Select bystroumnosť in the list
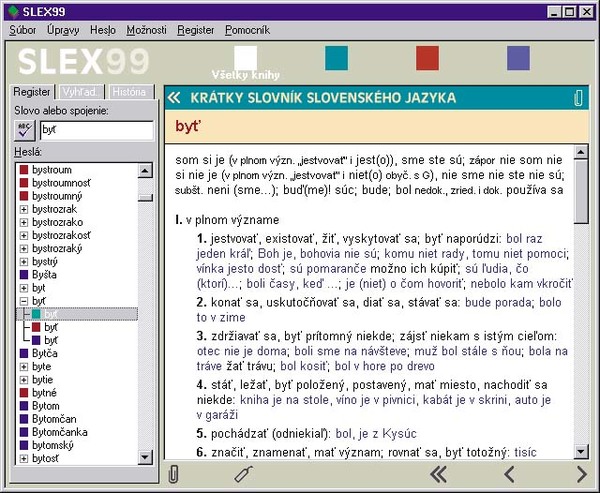Viewport: 600px width, 493px height. point(55,183)
